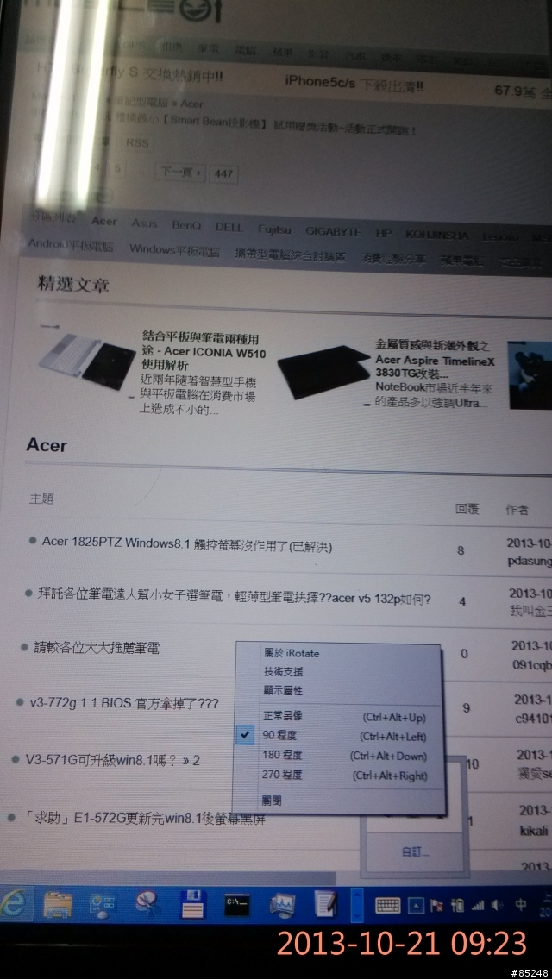Open the Control Panel taskbar icon
Viewport: 552px width, 980px height.
coord(103,904)
